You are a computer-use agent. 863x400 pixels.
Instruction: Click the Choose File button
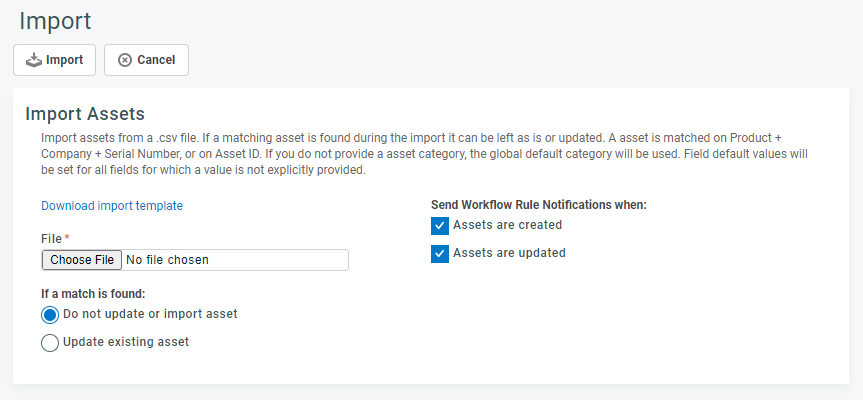pos(82,260)
